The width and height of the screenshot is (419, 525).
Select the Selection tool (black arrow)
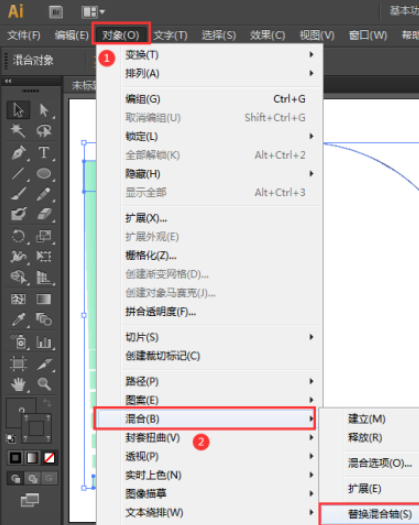pos(18,110)
